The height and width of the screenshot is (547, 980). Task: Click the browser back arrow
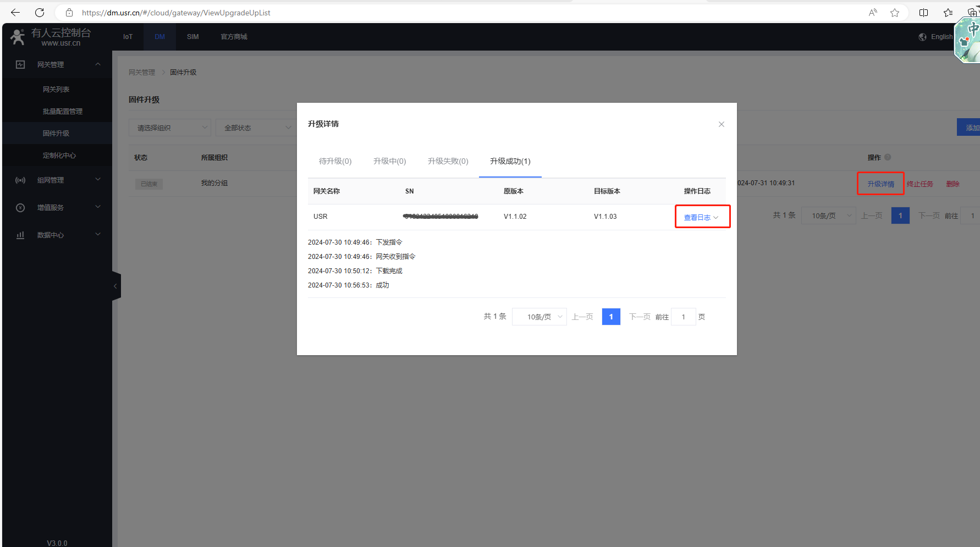click(15, 13)
